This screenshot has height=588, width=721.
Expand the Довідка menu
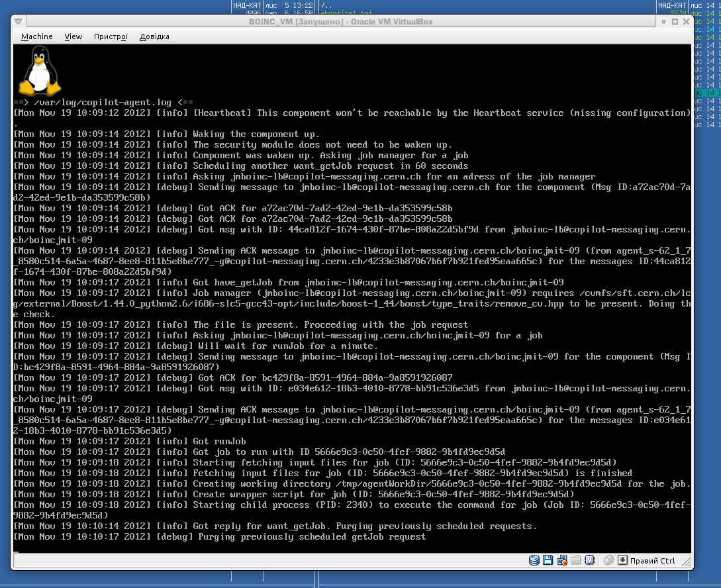(x=154, y=36)
